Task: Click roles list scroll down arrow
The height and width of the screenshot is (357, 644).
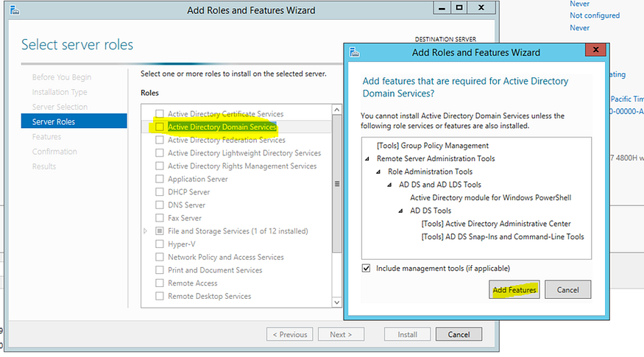Action: click(337, 303)
